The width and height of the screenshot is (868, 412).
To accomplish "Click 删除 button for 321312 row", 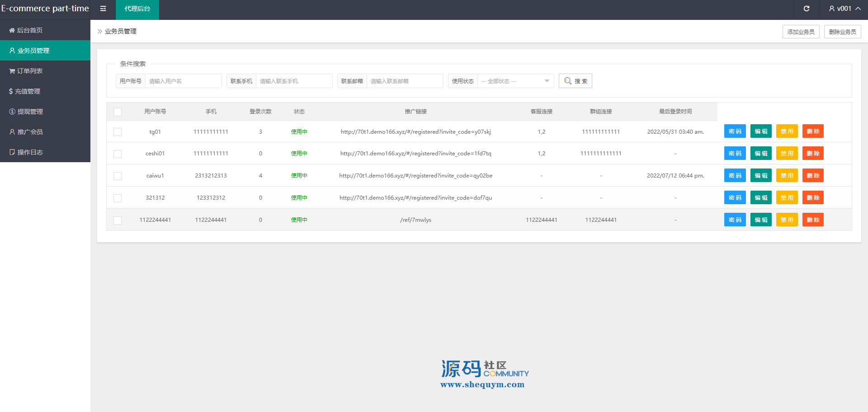I will pos(813,198).
